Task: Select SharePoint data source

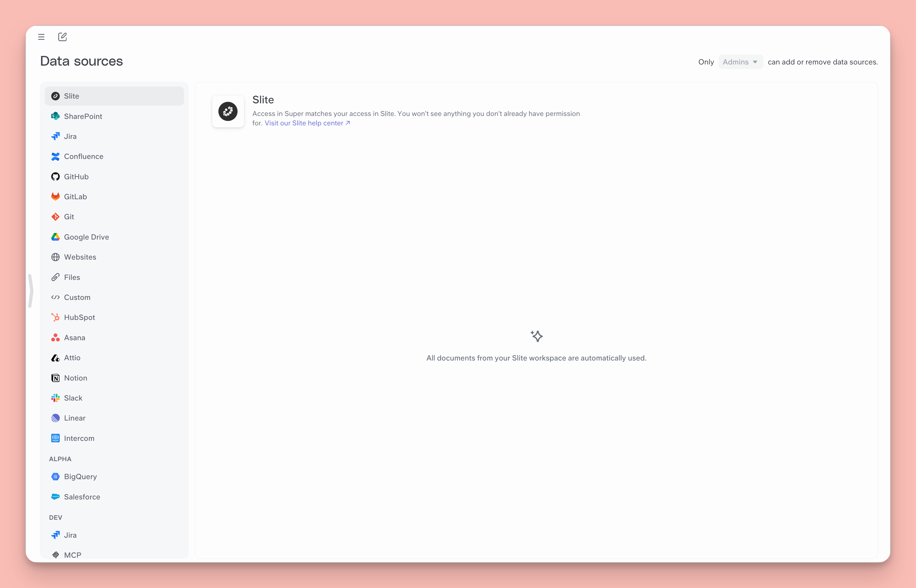Action: (x=114, y=116)
